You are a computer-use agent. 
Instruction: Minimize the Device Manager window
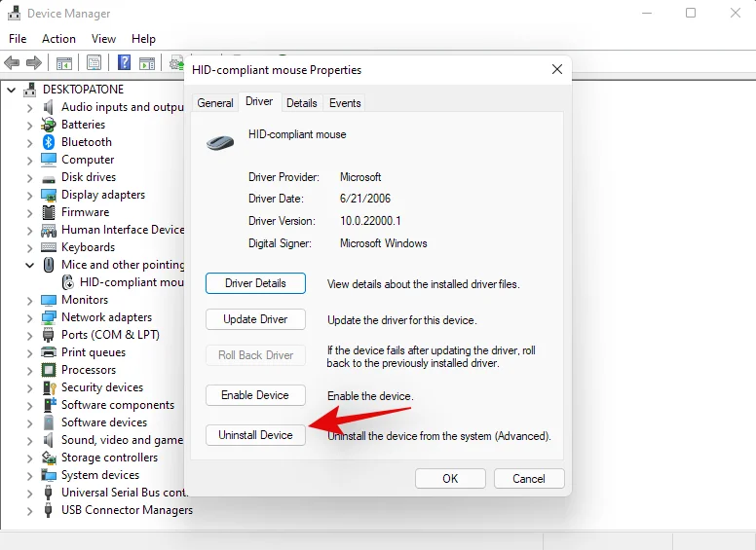coord(647,13)
